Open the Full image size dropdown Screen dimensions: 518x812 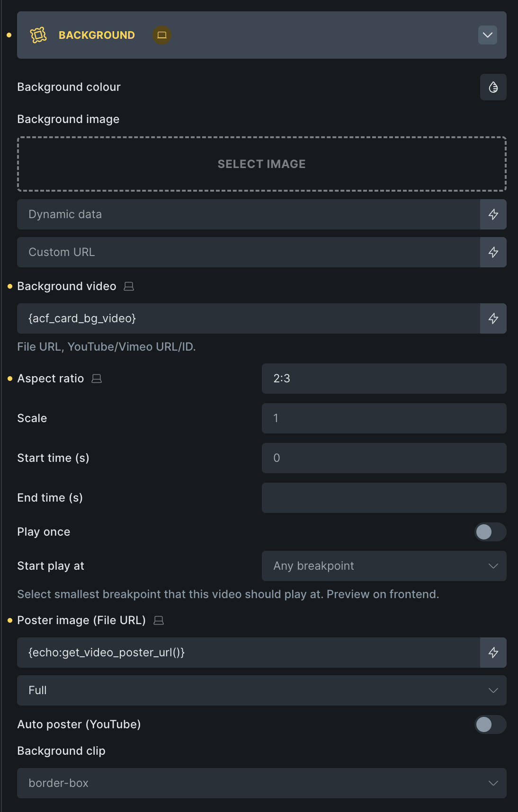click(261, 690)
